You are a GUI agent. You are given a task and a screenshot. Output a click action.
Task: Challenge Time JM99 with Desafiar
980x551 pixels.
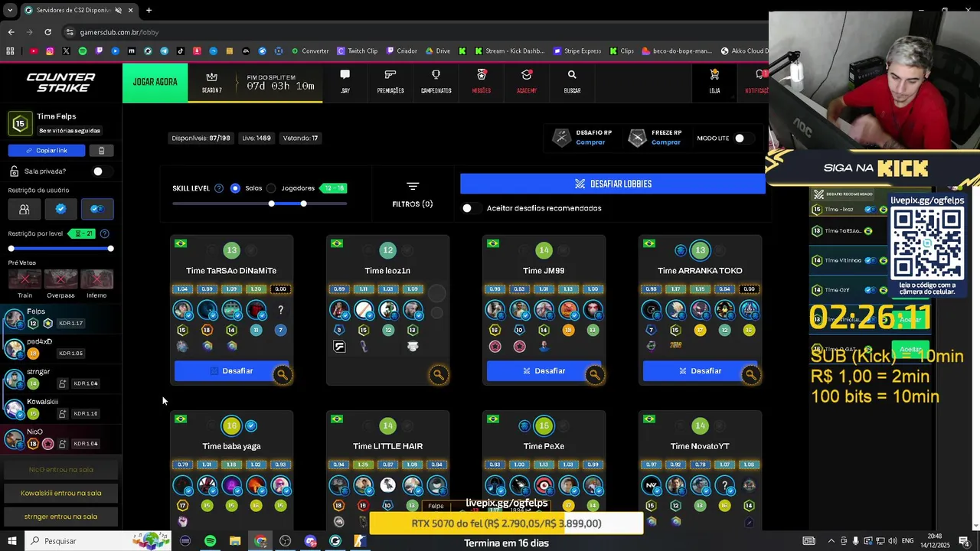point(544,371)
